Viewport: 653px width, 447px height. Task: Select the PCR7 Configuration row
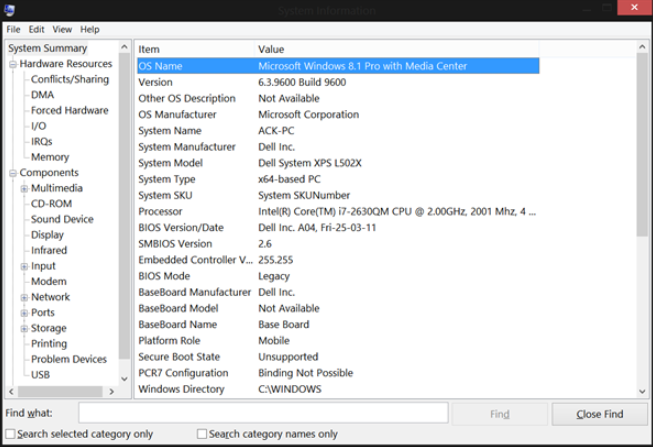(338, 373)
